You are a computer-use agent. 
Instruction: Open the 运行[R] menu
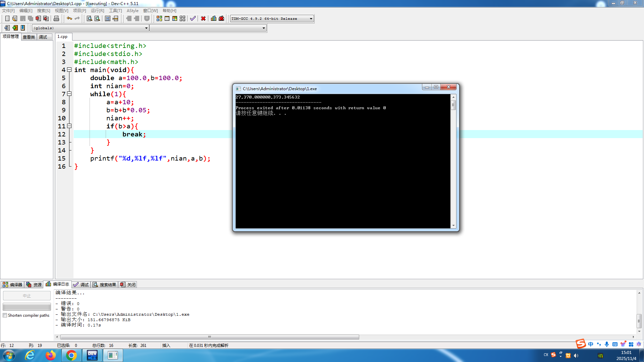97,11
